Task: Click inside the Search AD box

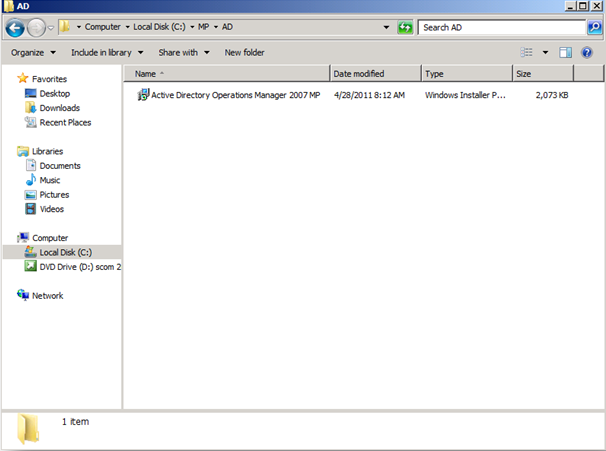Action: pos(501,27)
